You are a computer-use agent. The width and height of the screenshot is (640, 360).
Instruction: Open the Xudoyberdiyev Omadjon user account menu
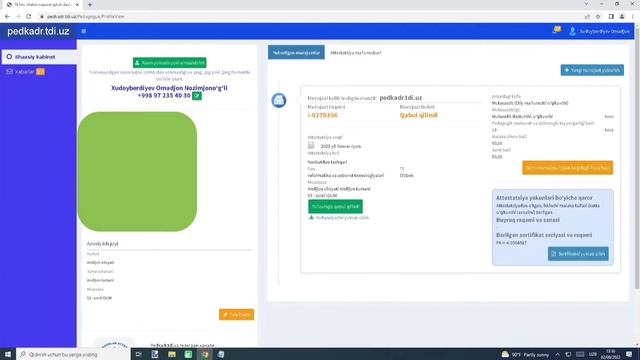point(599,31)
